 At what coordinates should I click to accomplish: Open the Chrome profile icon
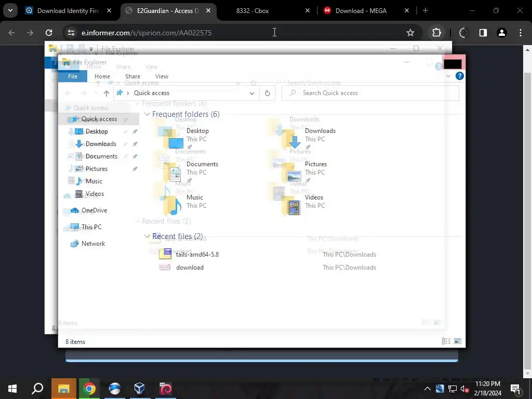pos(501,33)
